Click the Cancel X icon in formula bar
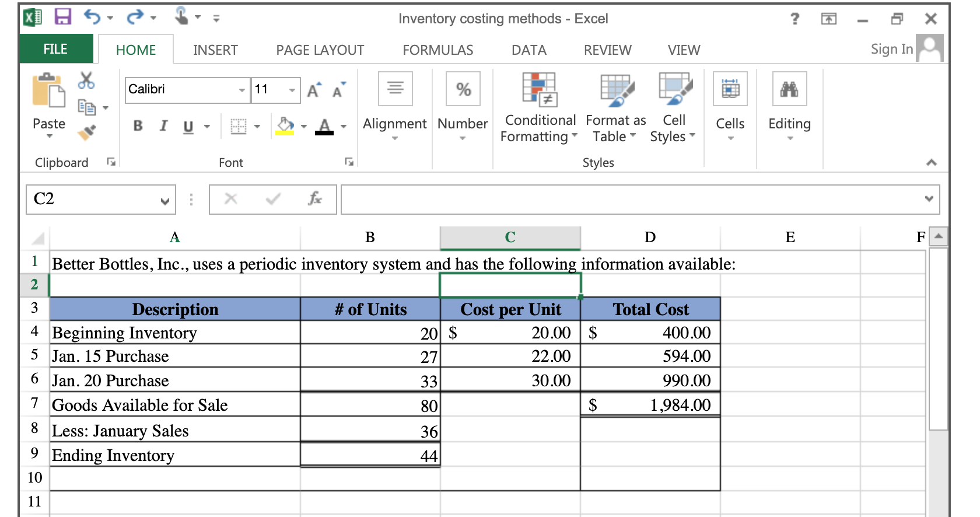Viewport: 980px width, 517px height. click(x=231, y=199)
